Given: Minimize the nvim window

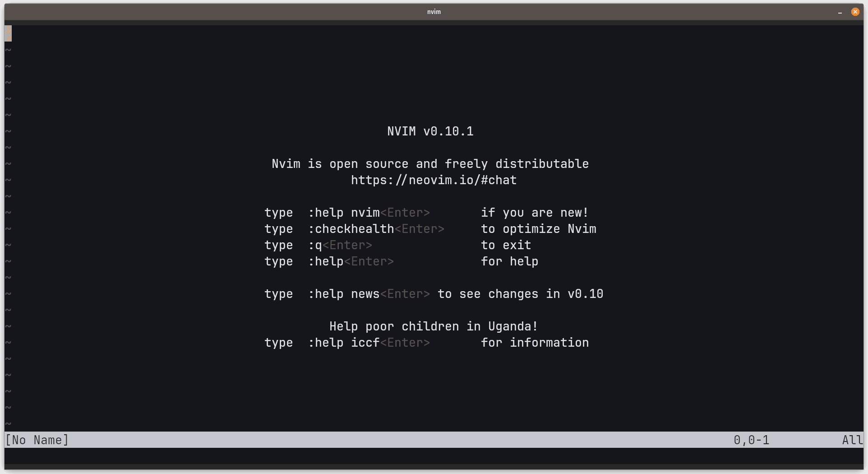Looking at the screenshot, I should (x=840, y=12).
